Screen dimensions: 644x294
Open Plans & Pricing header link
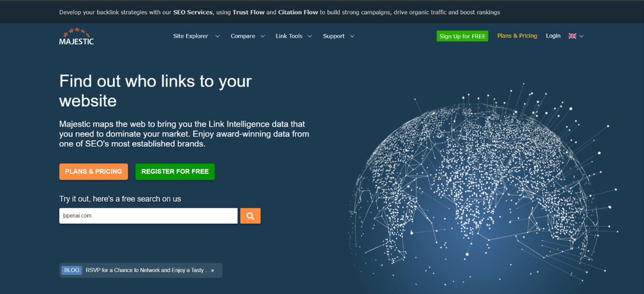click(517, 36)
